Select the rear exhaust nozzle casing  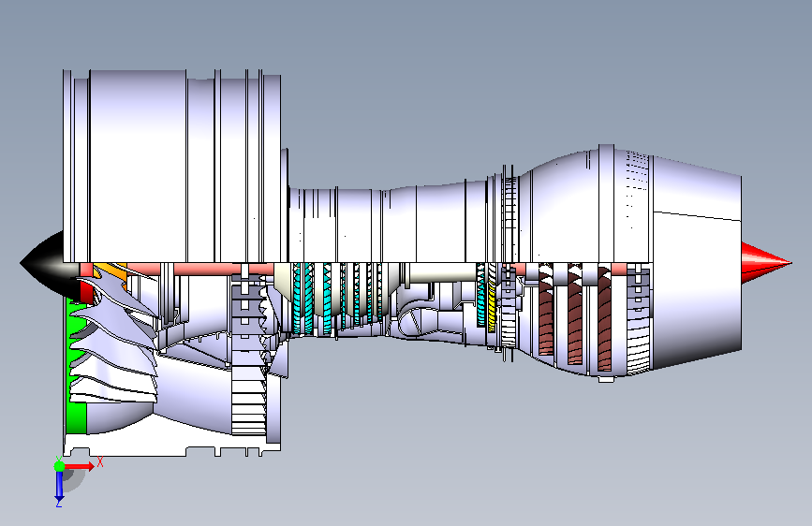click(697, 261)
